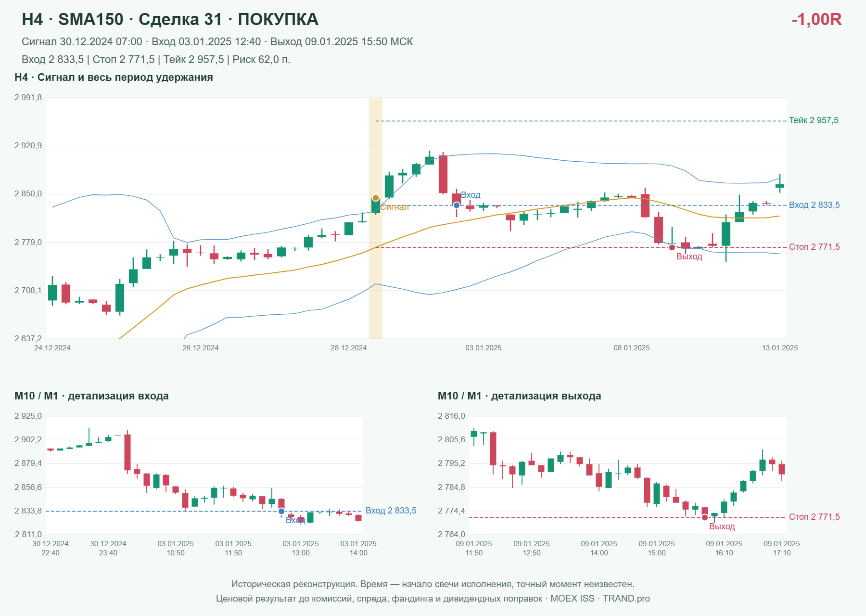This screenshot has width=866, height=616.
Task: Click the '26.12.2024' date axis label
Action: pos(201,348)
